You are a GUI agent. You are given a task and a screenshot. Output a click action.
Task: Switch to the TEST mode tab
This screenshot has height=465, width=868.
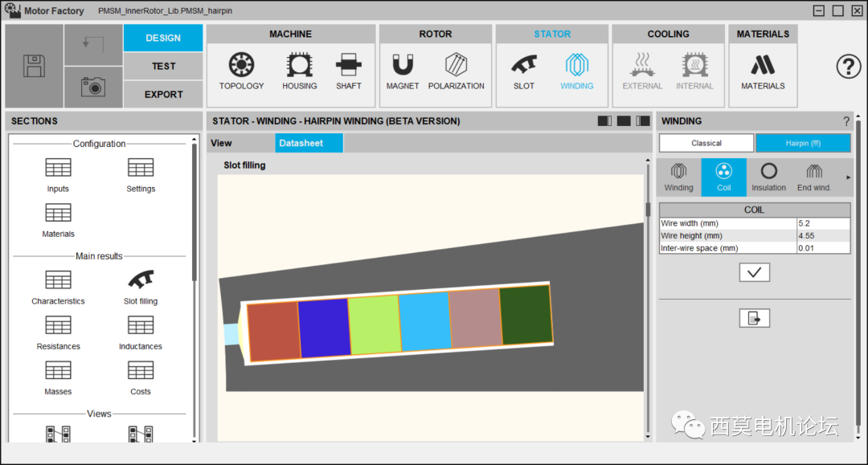pyautogui.click(x=162, y=67)
